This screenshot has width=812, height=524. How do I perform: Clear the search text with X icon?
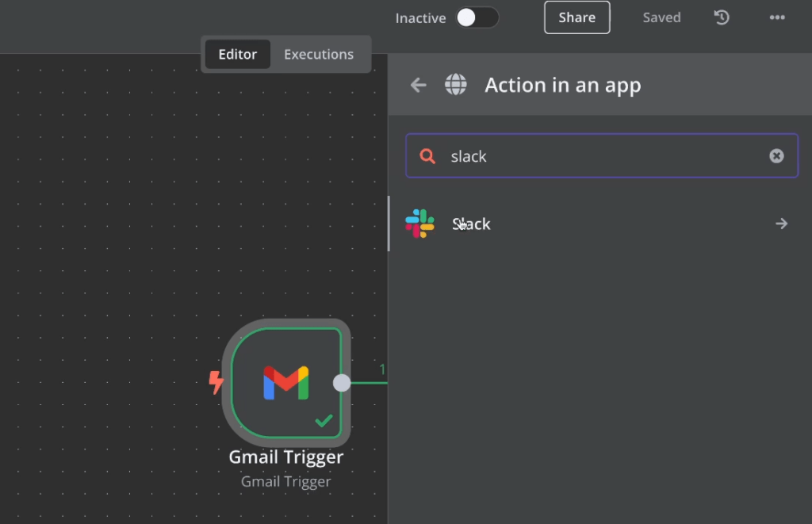[x=776, y=156]
